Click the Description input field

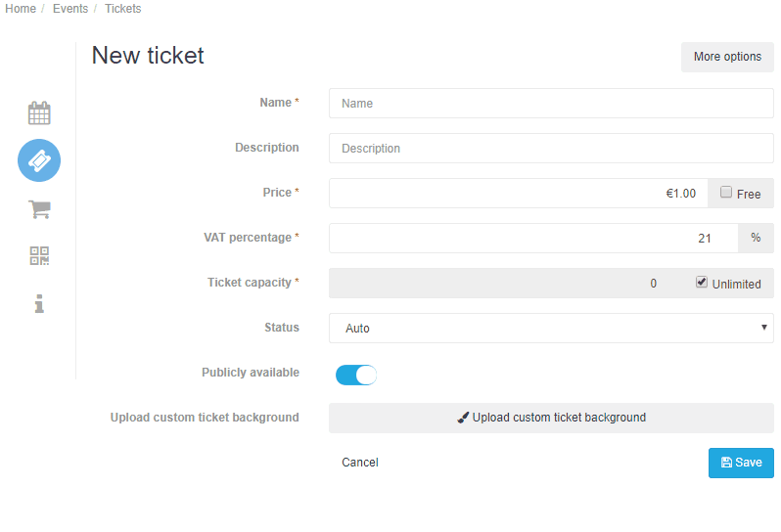pos(551,149)
